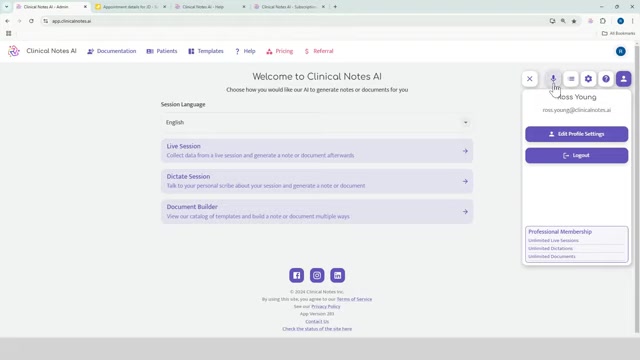Click the arrow on the Dictate Session card
Screen dimensions: 640x360
tap(465, 181)
